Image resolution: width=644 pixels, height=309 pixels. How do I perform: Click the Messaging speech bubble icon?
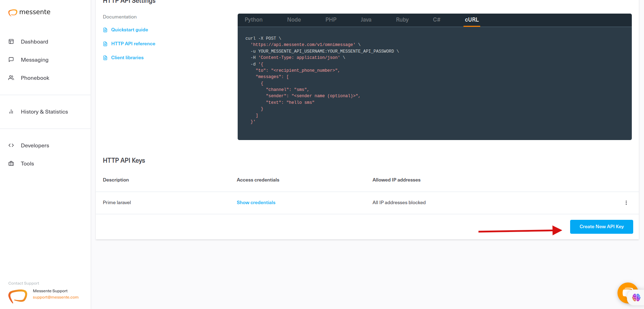tap(11, 60)
